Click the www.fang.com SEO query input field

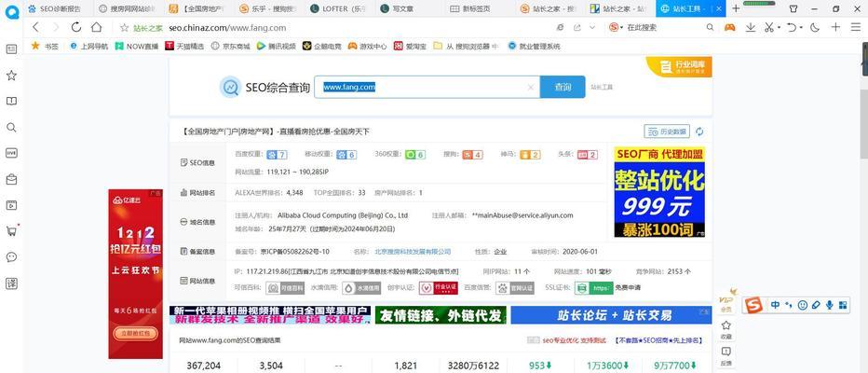[427, 87]
